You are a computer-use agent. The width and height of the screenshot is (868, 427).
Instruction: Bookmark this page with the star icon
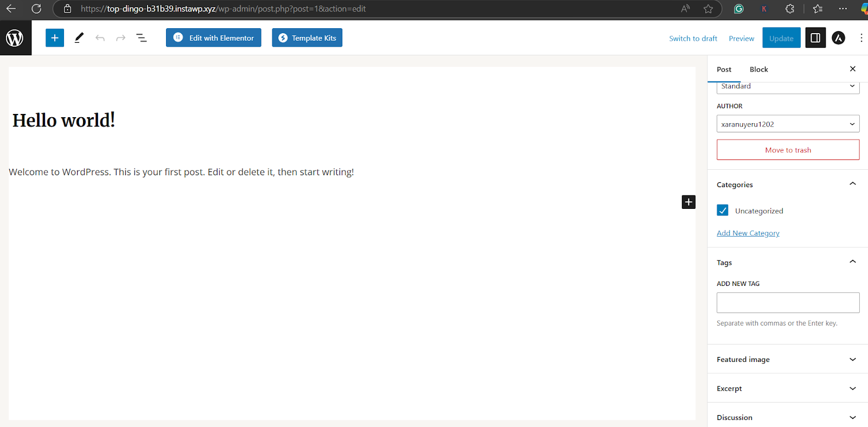tap(708, 9)
